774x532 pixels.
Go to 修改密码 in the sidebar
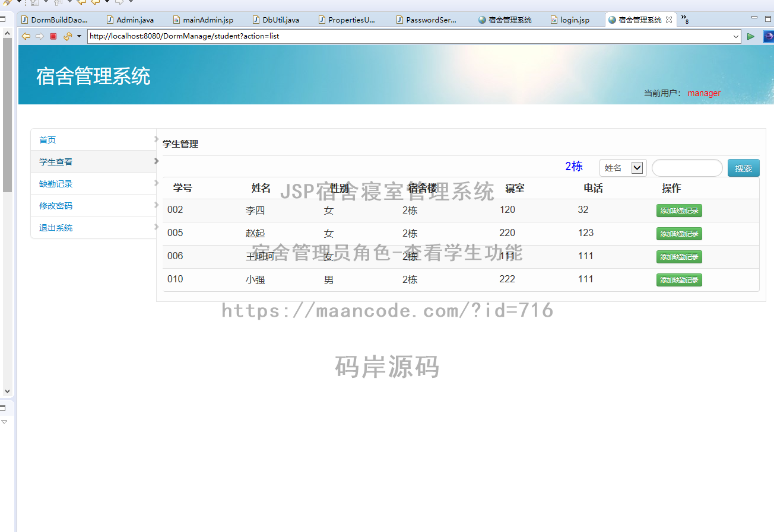pyautogui.click(x=56, y=206)
